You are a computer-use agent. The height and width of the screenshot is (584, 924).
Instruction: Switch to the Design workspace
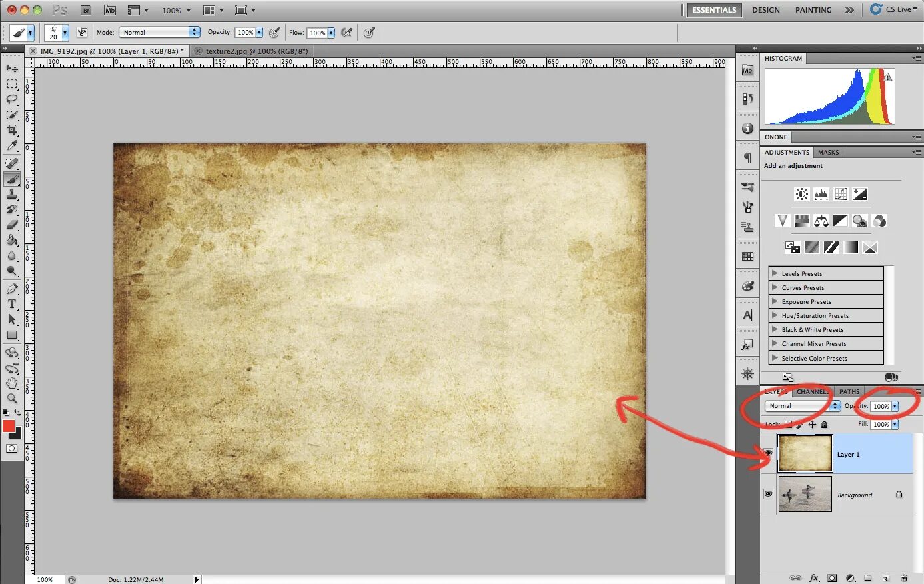766,10
